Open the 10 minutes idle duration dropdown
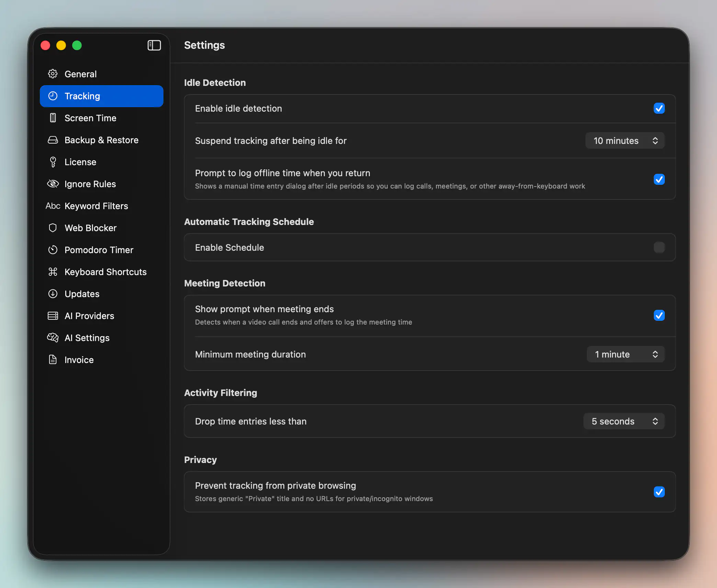The width and height of the screenshot is (717, 588). (625, 140)
